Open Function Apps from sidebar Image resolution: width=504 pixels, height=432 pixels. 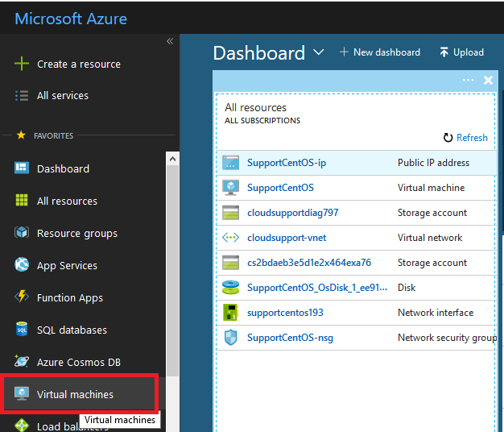(70, 298)
